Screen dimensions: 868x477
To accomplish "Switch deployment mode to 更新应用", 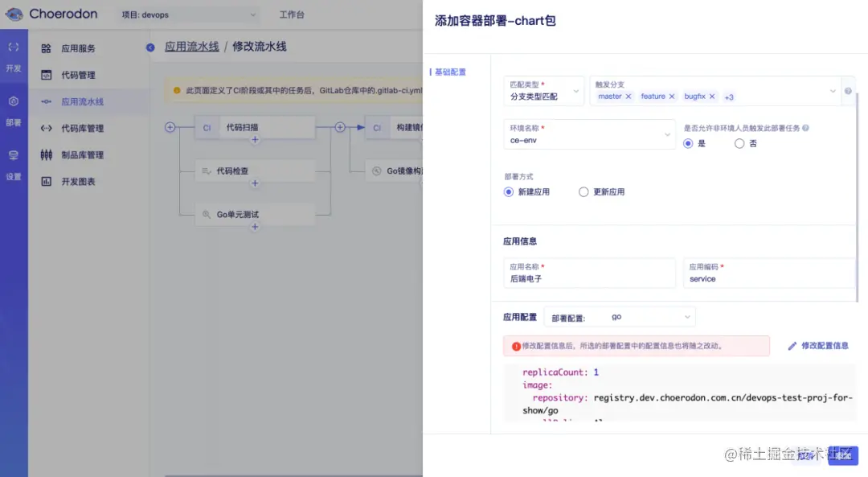I will (584, 191).
